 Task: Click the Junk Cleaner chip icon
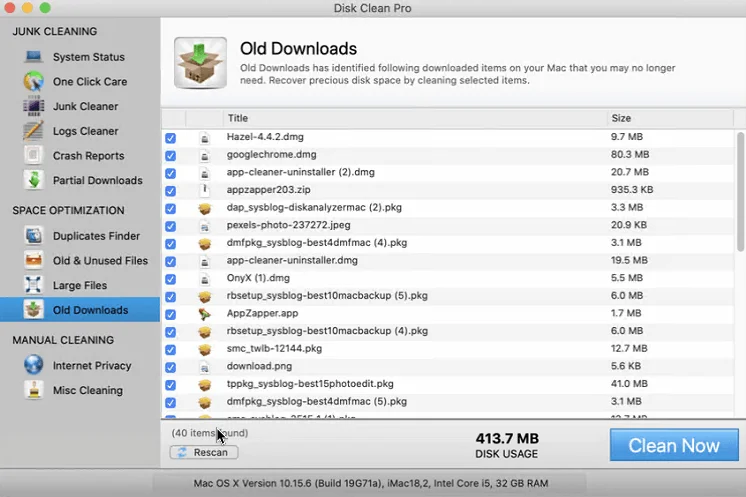point(33,106)
